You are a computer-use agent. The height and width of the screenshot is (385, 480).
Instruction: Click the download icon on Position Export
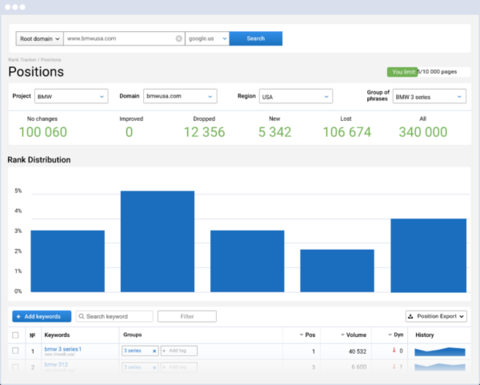(x=411, y=316)
